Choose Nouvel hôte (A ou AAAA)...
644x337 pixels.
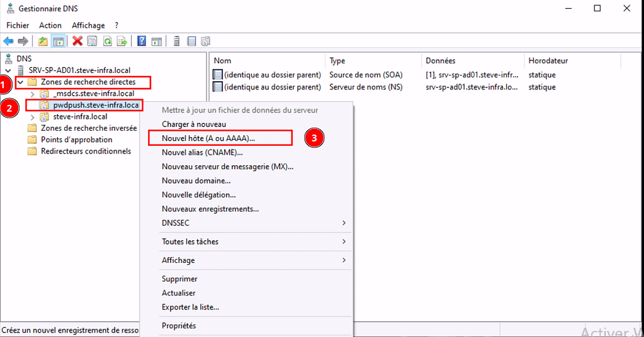(x=208, y=138)
